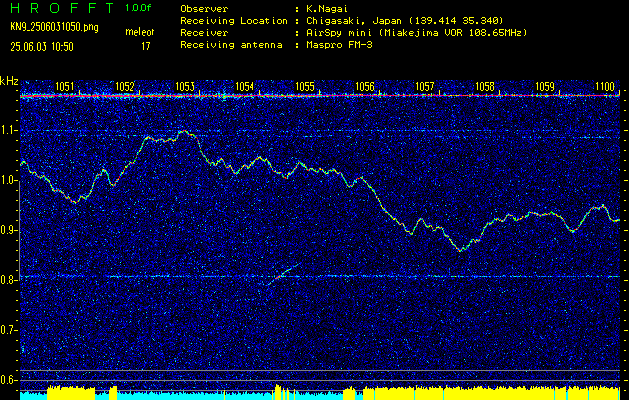The width and height of the screenshot is (629, 400).
Task: Select the version label 1.0.0f
Action: (x=138, y=8)
